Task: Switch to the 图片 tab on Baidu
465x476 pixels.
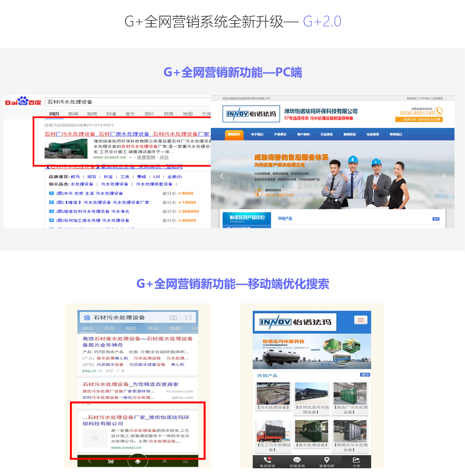Action: tap(149, 114)
